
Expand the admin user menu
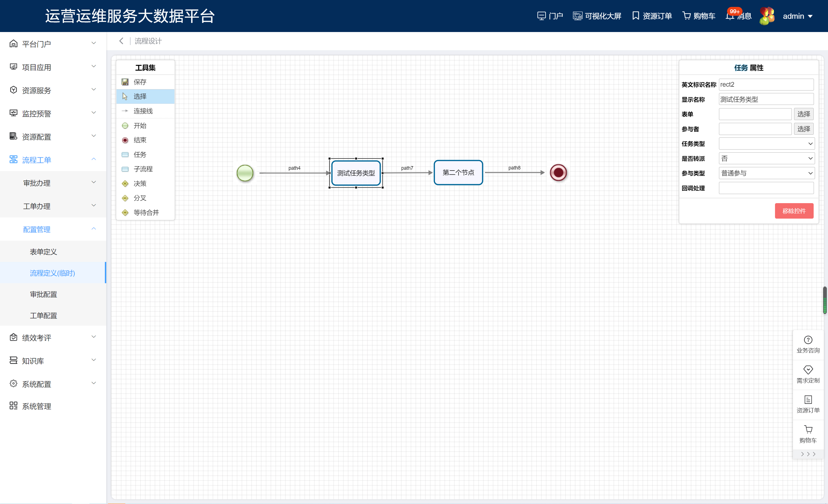[797, 16]
